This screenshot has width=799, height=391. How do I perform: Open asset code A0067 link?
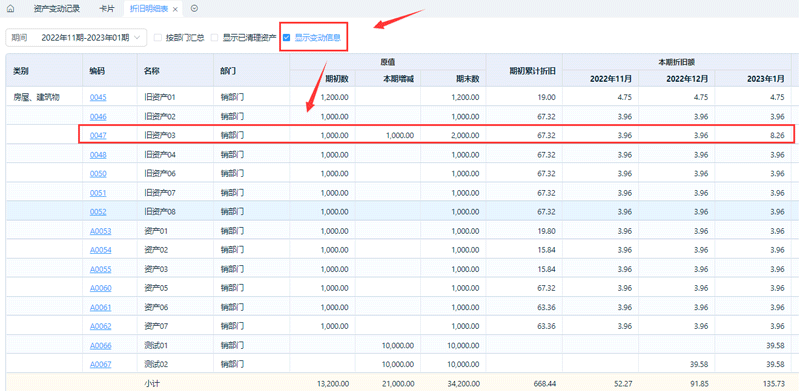[x=100, y=364]
